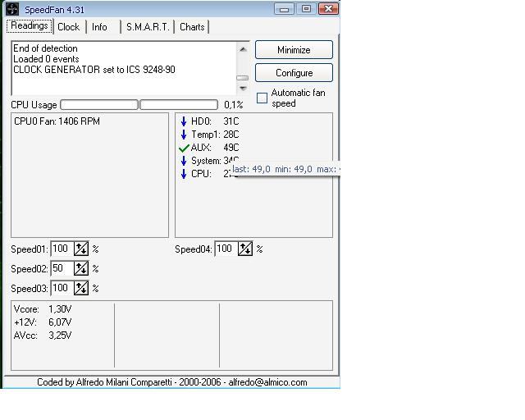Screen dimensions: 525x420
Task: Click the Speed04 up/down spinner
Action: click(x=245, y=249)
